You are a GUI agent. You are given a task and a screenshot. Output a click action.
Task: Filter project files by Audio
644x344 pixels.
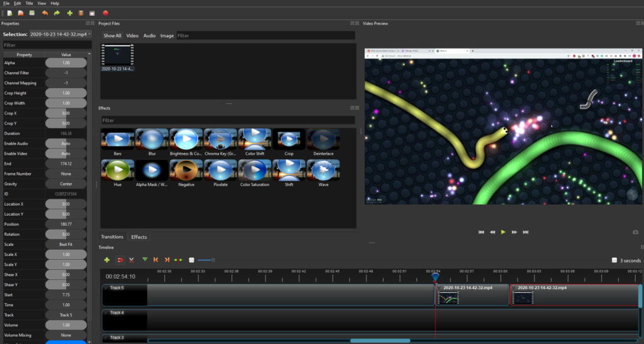tap(149, 36)
